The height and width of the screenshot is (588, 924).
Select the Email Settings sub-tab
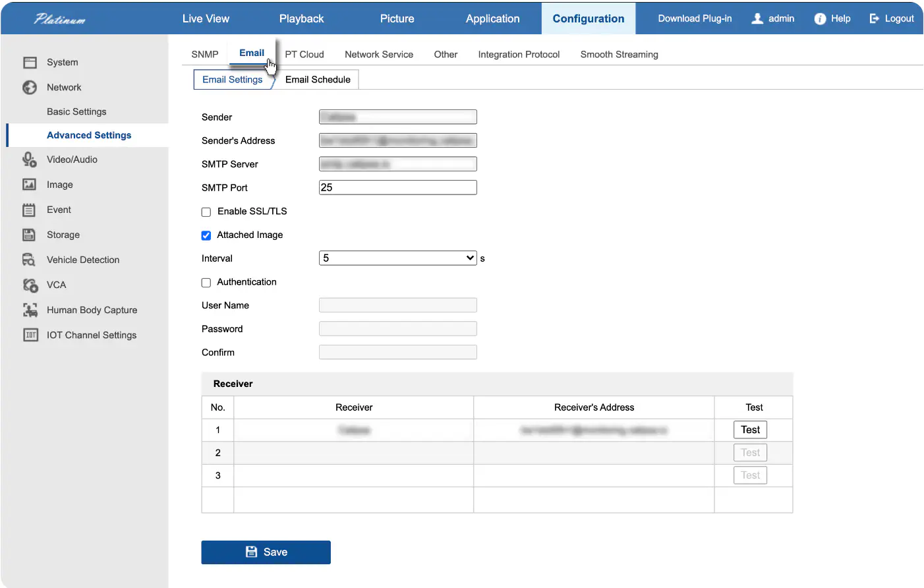coord(233,79)
